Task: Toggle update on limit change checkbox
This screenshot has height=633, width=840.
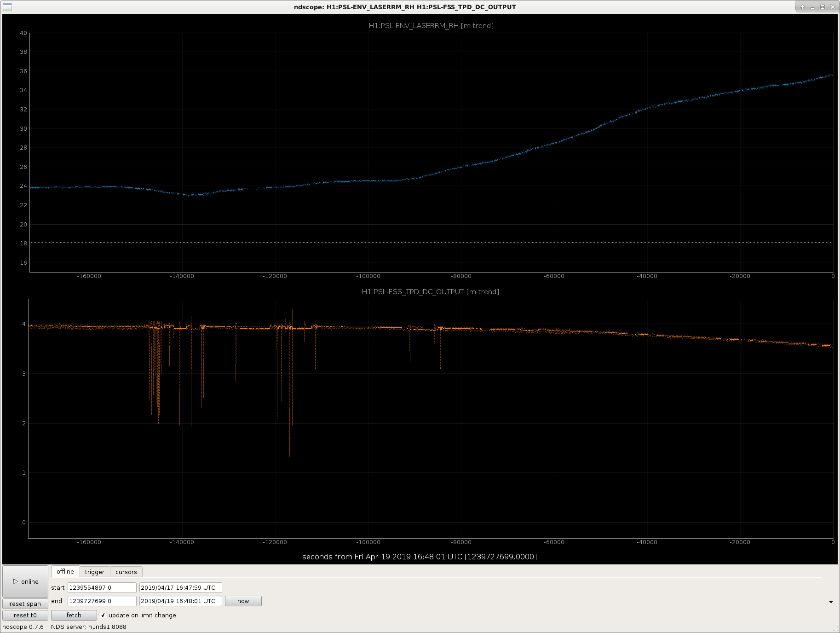Action: 103,615
